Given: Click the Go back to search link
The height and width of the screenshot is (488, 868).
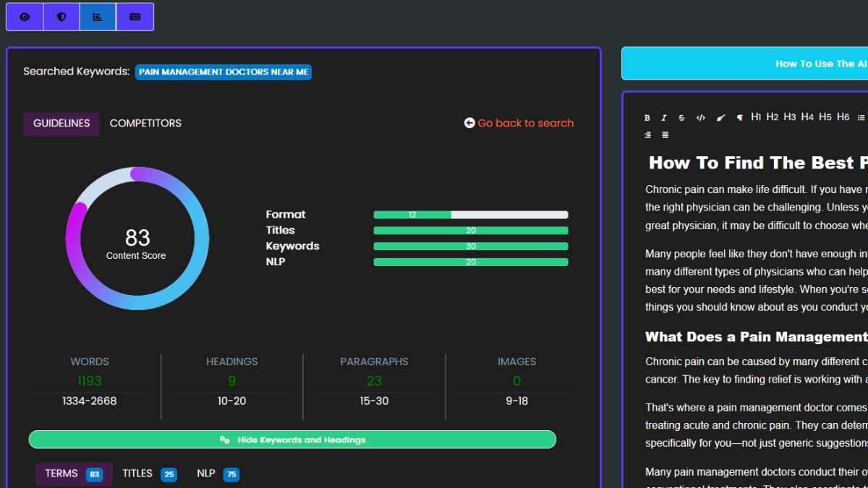Looking at the screenshot, I should pyautogui.click(x=519, y=124).
